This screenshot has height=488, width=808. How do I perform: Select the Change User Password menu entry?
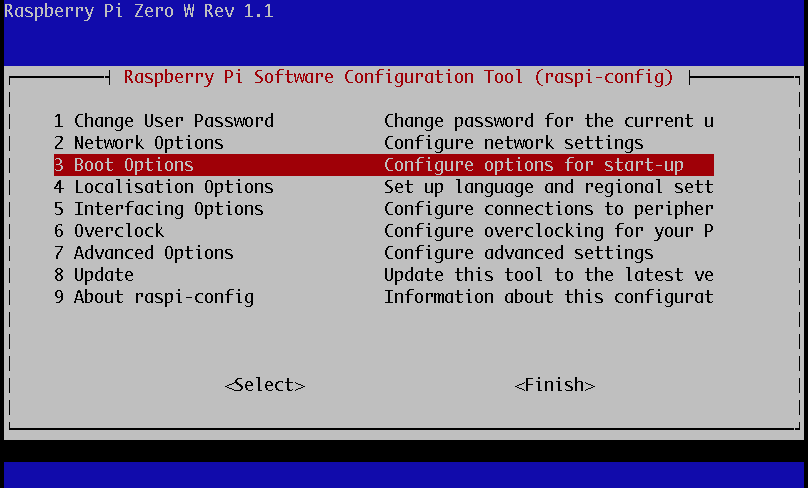point(163,121)
